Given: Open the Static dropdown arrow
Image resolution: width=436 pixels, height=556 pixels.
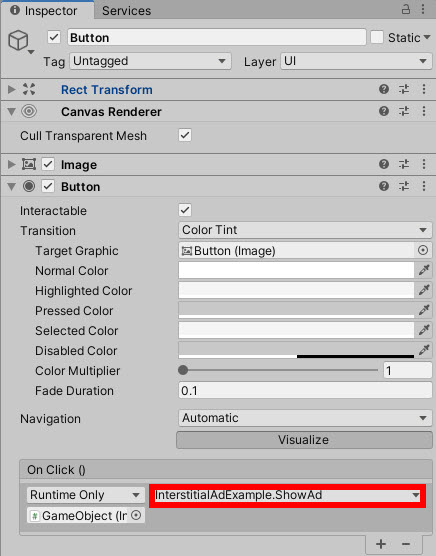Looking at the screenshot, I should [x=427, y=37].
